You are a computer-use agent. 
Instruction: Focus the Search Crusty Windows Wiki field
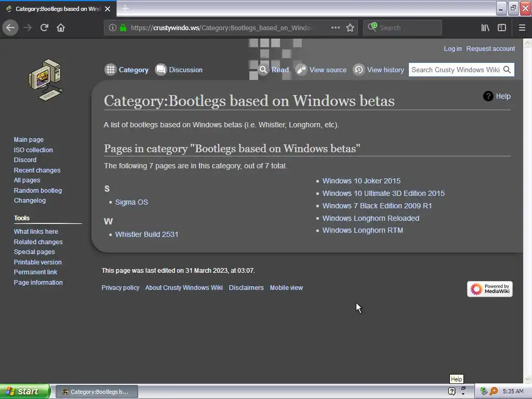(x=456, y=70)
